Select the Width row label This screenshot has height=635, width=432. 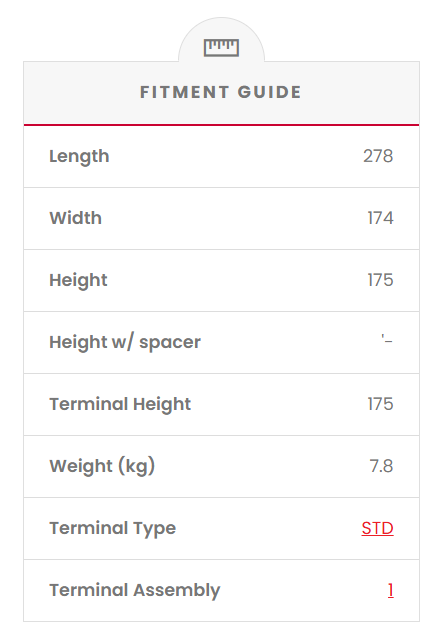(x=76, y=218)
